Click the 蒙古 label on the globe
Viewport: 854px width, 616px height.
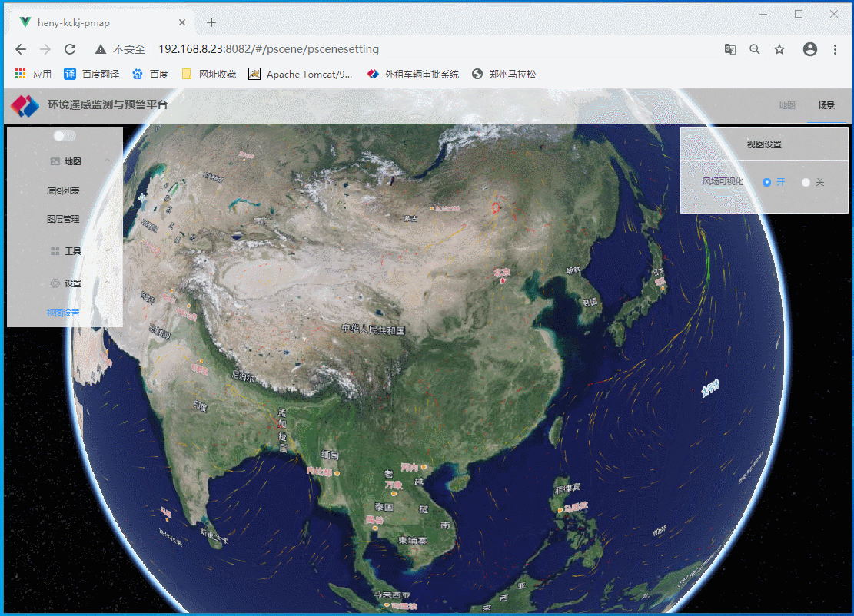click(410, 218)
